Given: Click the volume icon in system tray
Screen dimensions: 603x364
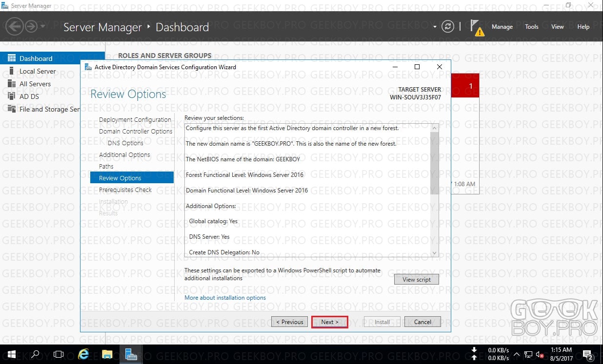Looking at the screenshot, I should click(x=540, y=354).
